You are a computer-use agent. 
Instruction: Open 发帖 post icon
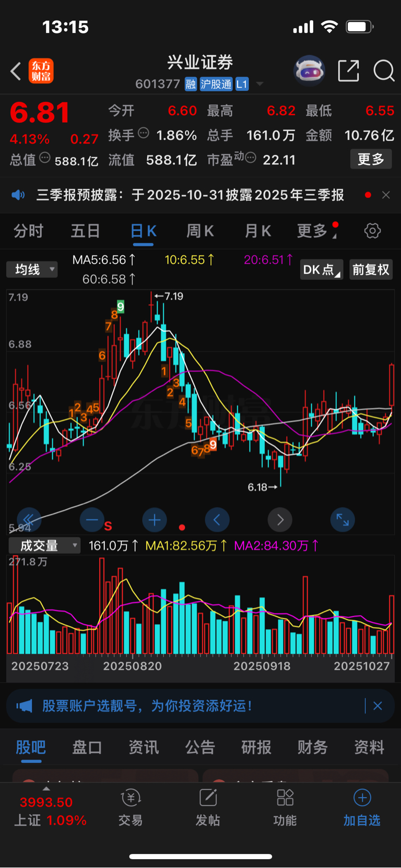(208, 808)
